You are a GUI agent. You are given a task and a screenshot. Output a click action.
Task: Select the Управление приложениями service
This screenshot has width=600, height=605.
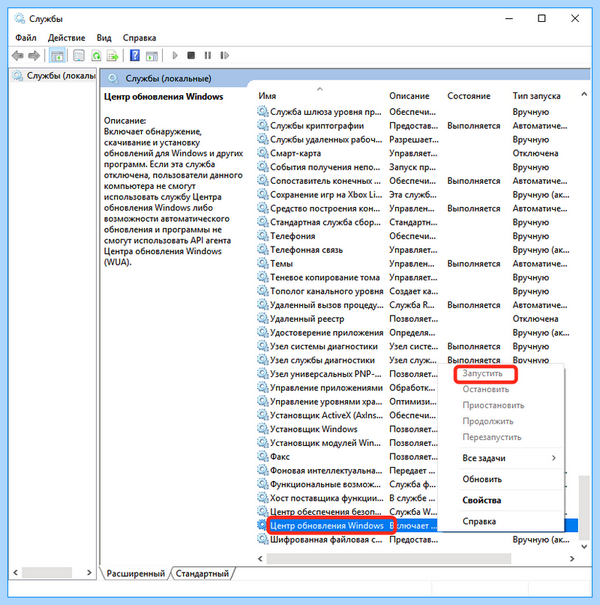click(x=326, y=387)
